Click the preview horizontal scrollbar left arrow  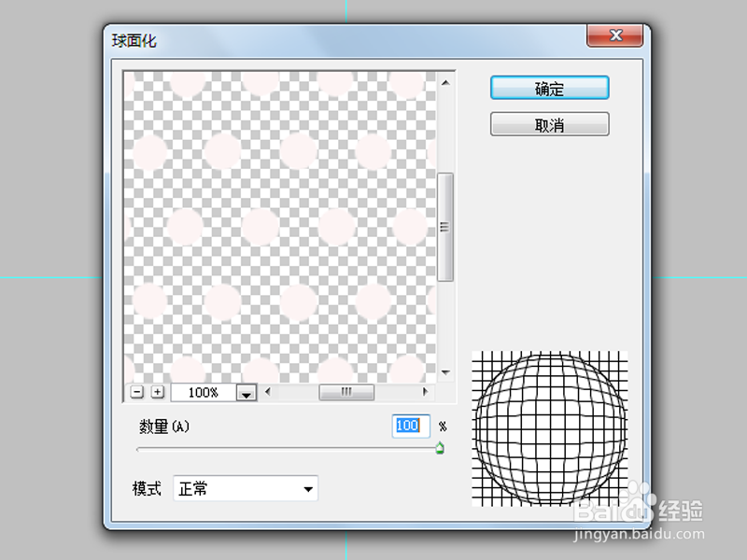point(268,392)
